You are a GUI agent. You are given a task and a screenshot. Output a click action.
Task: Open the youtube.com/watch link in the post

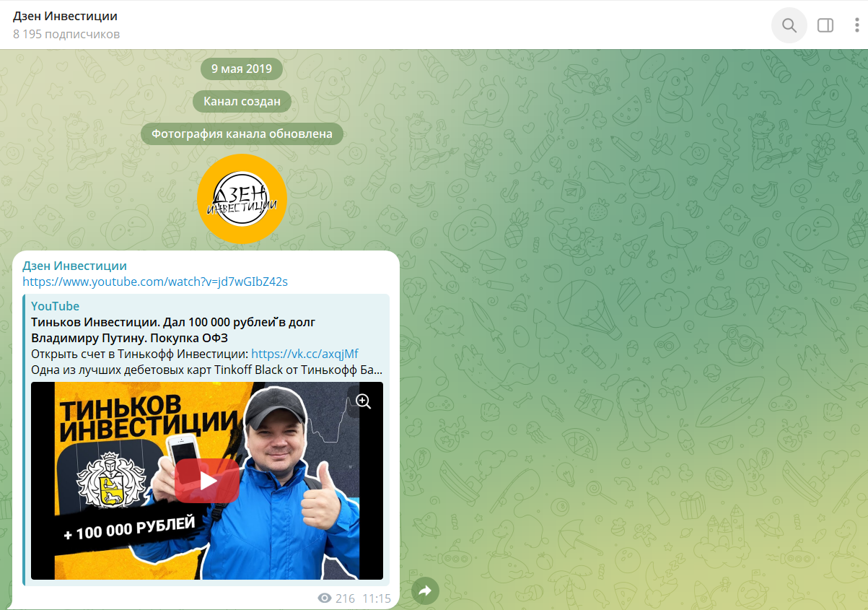(155, 282)
